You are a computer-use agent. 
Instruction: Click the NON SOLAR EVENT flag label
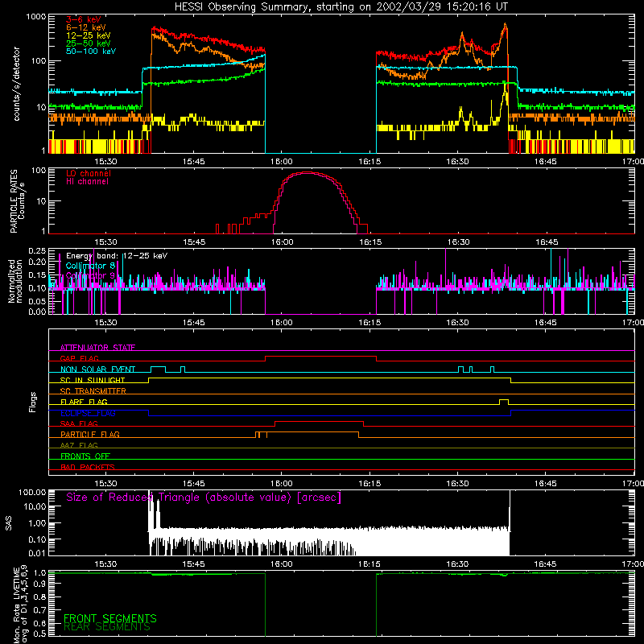coord(97,369)
